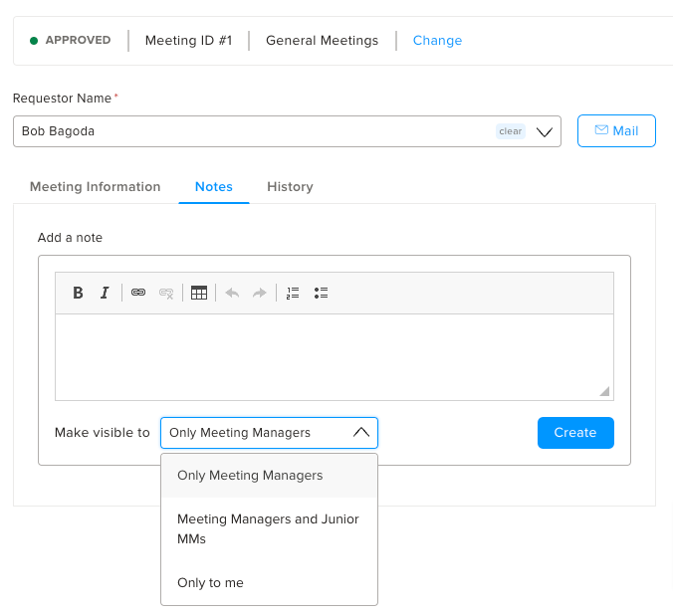673x616 pixels.
Task: Choose Only to me option
Action: [269, 582]
